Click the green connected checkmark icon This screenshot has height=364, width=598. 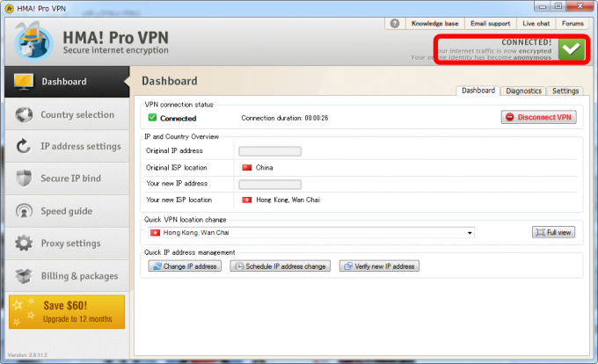coord(572,48)
